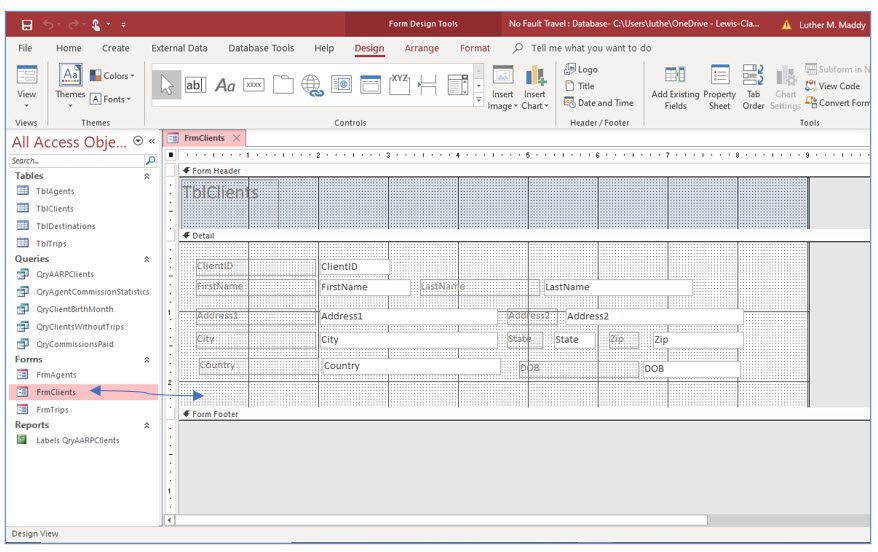Select the Button control (xxxx)
The image size is (878, 552).
[254, 85]
